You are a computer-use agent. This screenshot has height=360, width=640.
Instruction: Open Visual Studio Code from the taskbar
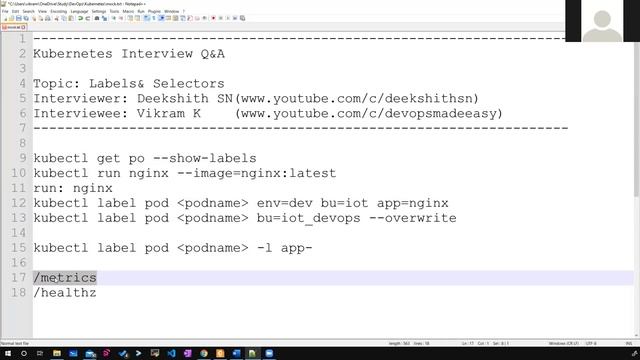(x=171, y=353)
